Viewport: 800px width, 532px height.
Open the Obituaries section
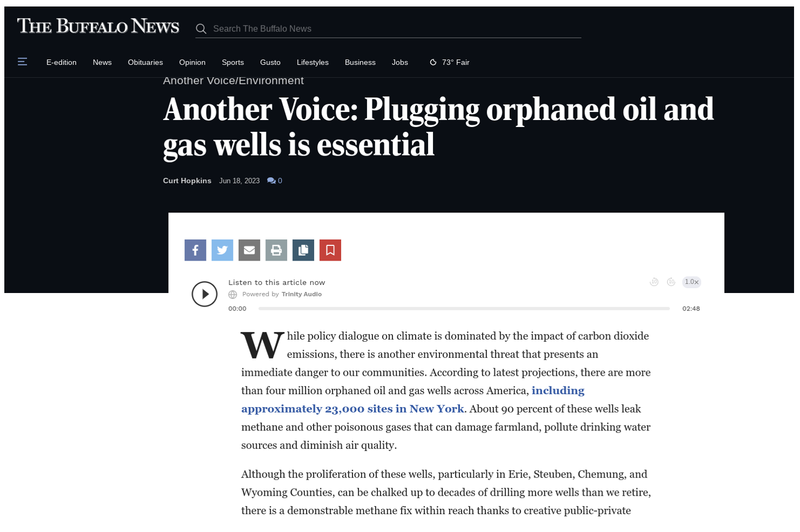pos(145,62)
